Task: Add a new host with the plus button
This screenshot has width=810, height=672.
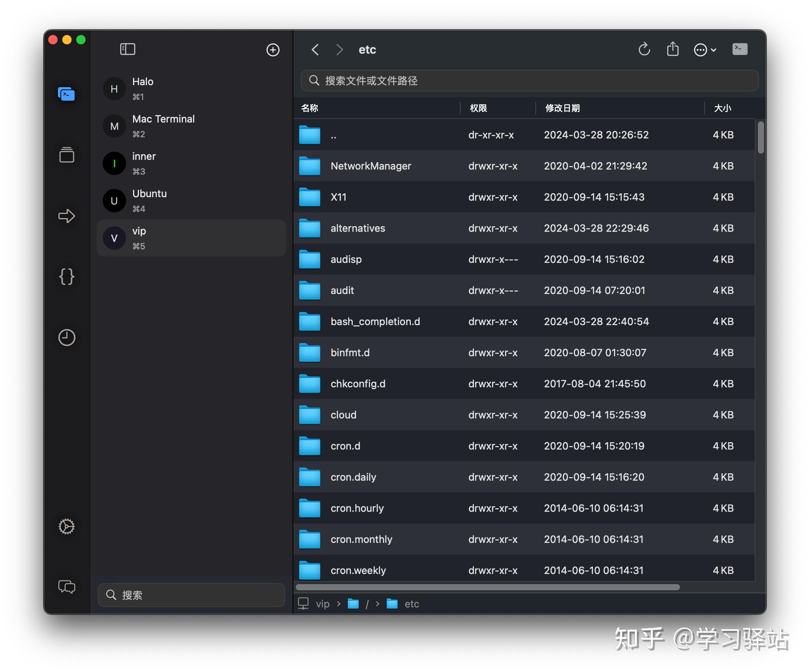Action: click(x=272, y=50)
